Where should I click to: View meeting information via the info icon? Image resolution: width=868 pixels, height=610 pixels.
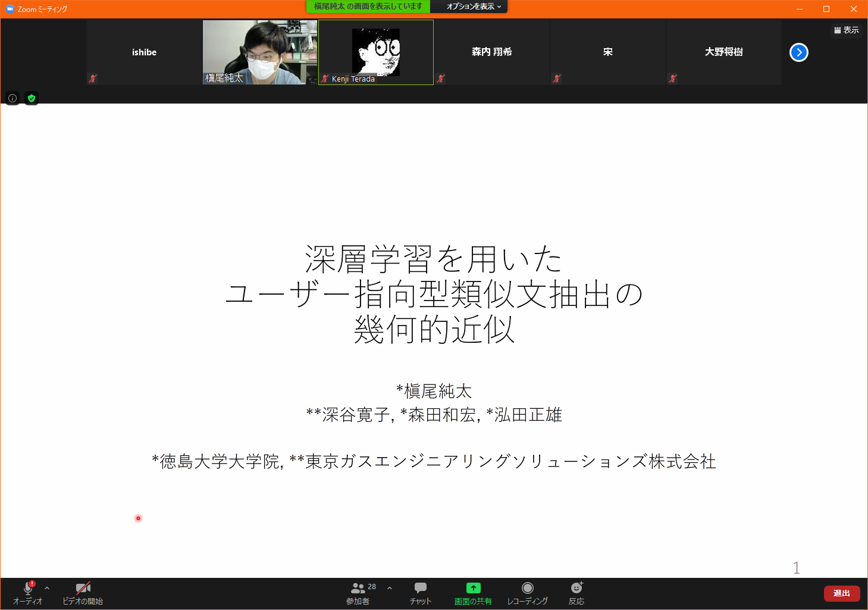pos(12,98)
